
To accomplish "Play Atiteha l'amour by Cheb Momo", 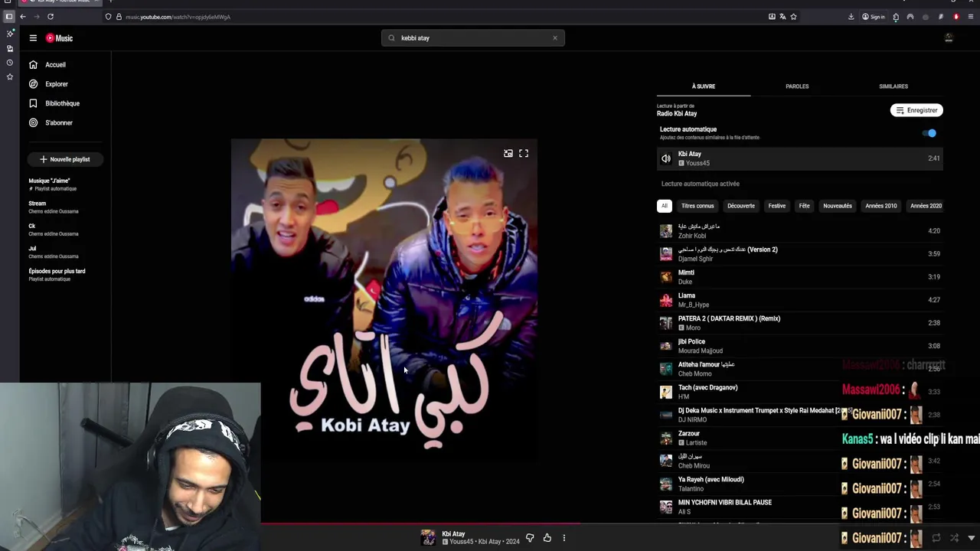I will [x=800, y=369].
